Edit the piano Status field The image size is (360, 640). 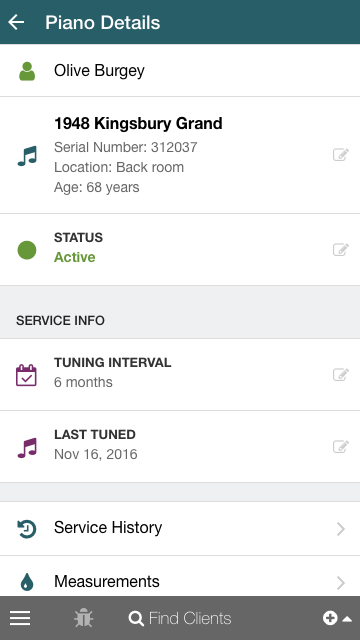(340, 249)
